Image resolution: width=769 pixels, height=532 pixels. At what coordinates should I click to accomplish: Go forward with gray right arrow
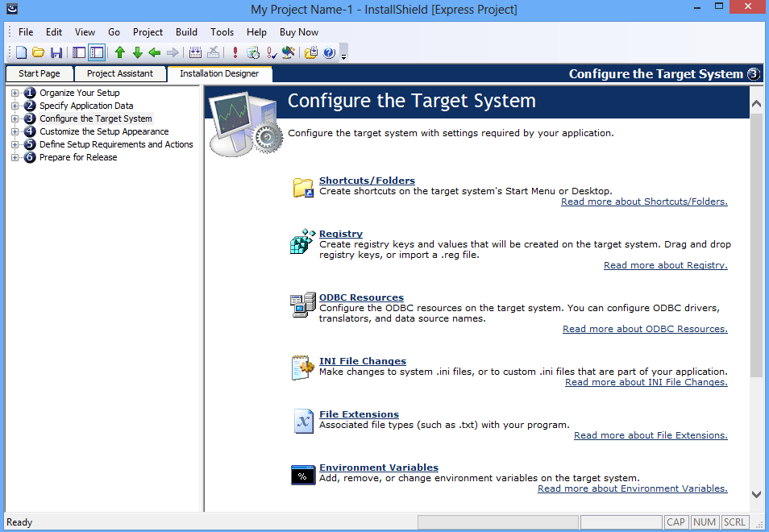tap(173, 52)
